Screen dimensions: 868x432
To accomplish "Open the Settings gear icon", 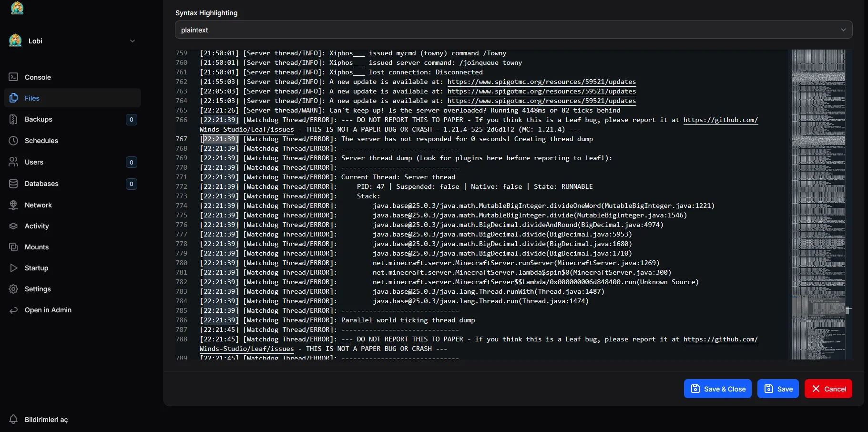I will click(13, 289).
